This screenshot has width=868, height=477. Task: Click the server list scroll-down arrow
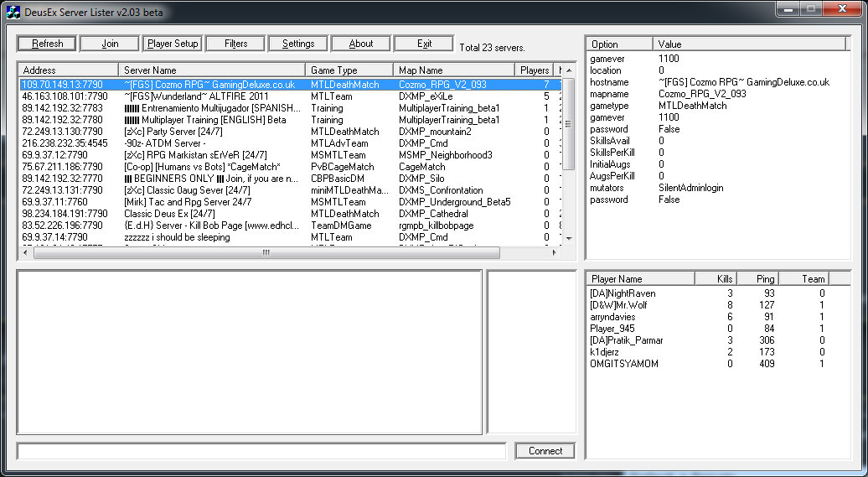pos(569,238)
